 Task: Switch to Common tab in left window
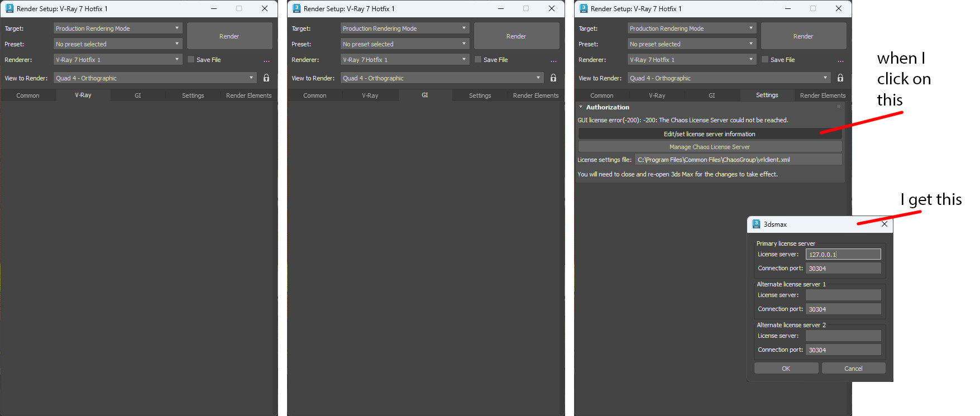point(28,95)
